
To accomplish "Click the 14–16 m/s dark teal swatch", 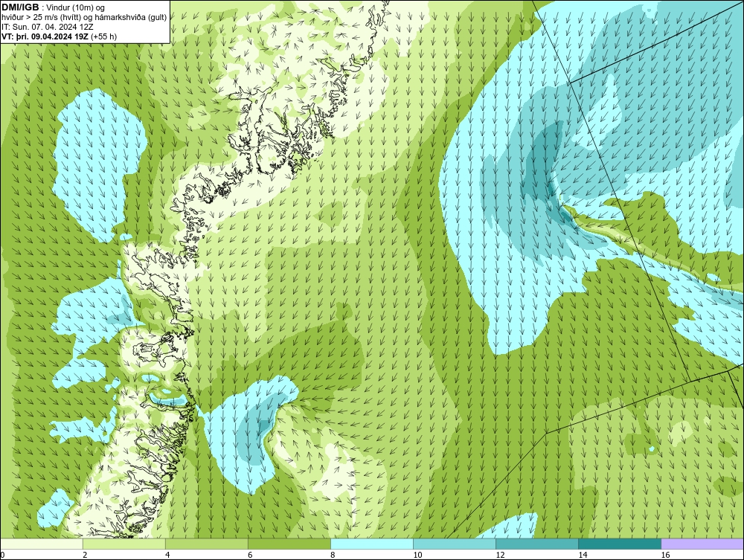I will [x=619, y=544].
